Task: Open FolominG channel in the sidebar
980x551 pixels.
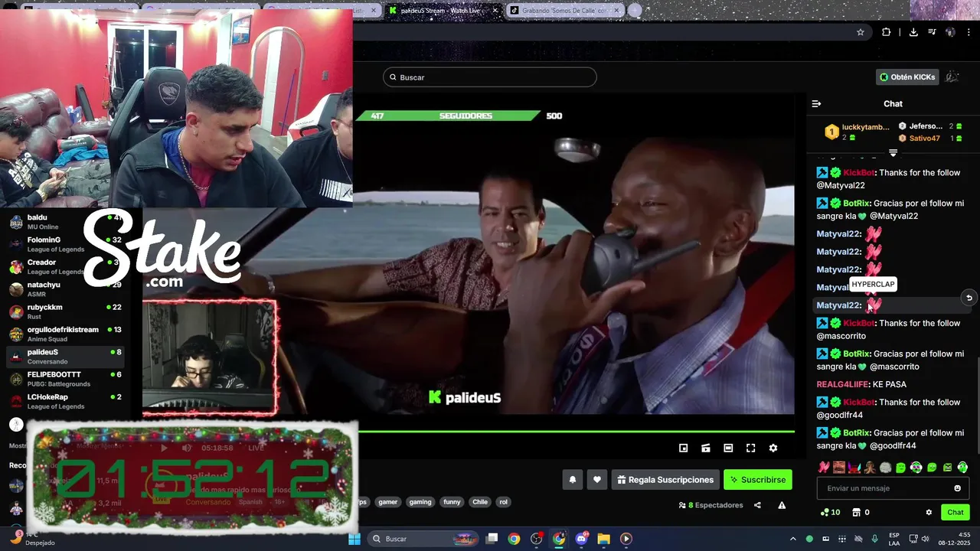Action: point(65,244)
